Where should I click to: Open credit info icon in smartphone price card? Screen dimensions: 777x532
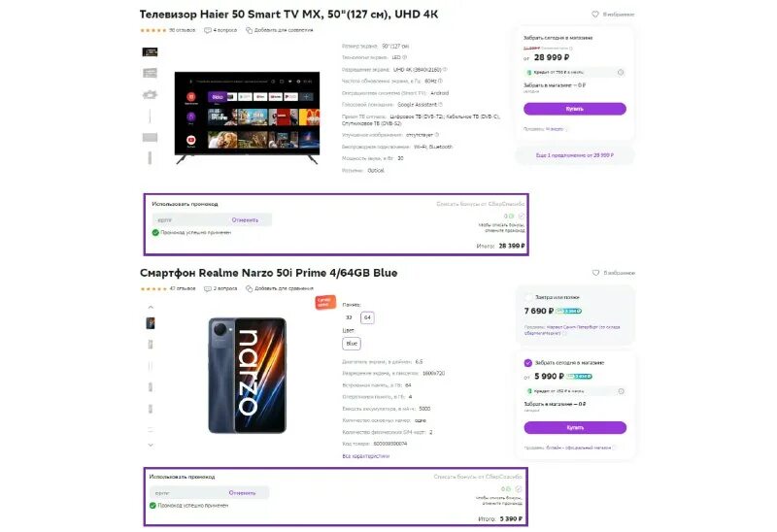click(621, 391)
